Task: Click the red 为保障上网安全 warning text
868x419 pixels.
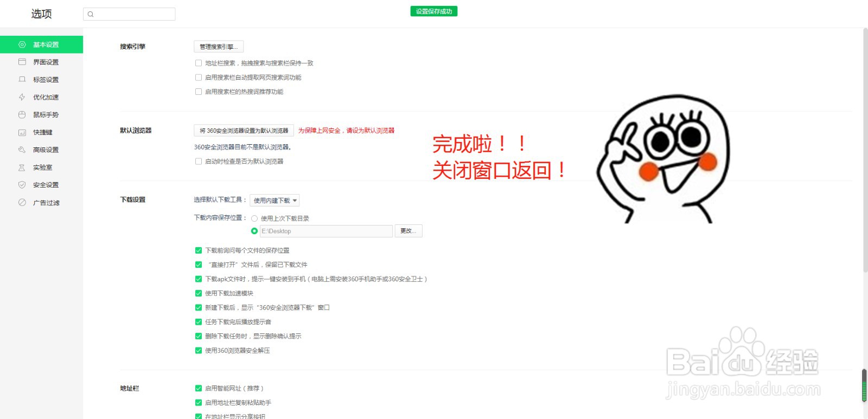Action: (346, 131)
